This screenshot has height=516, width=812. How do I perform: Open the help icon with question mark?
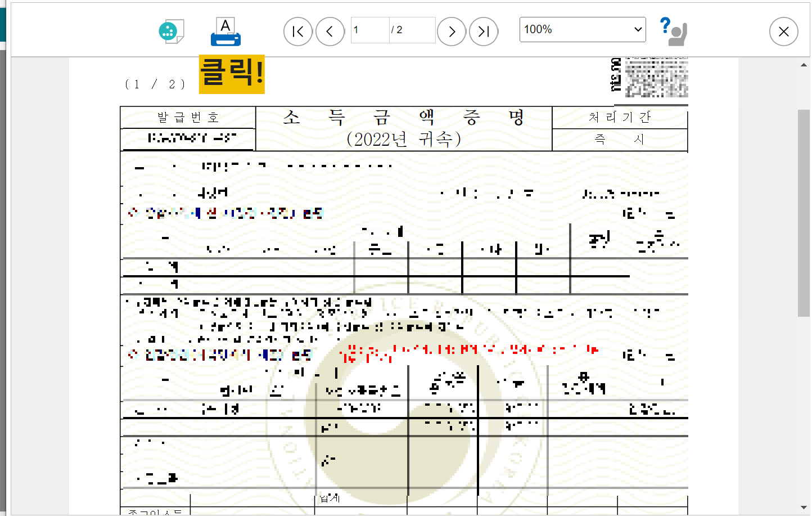tap(674, 32)
